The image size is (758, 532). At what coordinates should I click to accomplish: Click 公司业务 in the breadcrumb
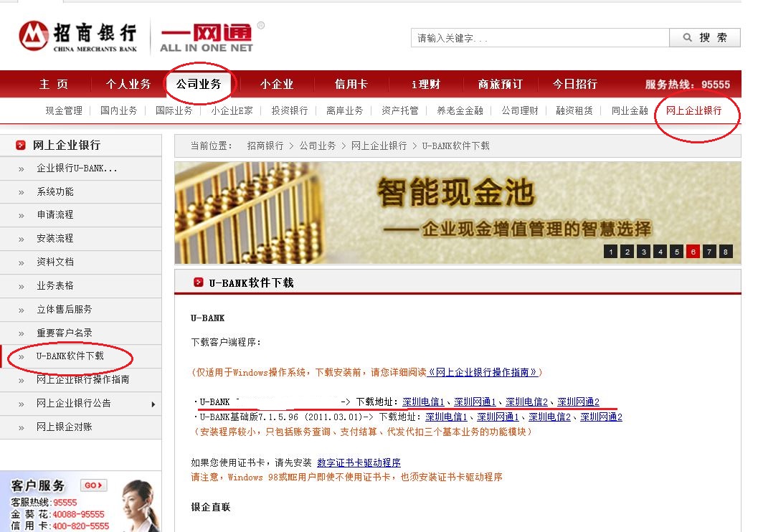[317, 146]
